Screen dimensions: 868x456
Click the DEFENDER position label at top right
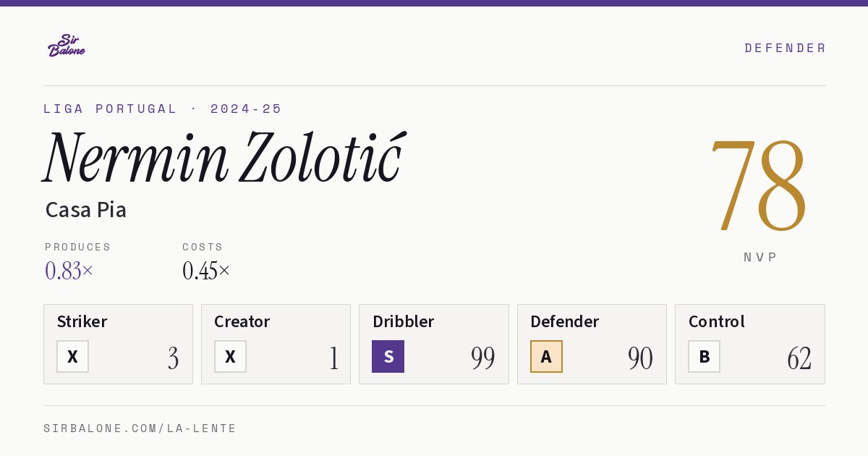(785, 48)
